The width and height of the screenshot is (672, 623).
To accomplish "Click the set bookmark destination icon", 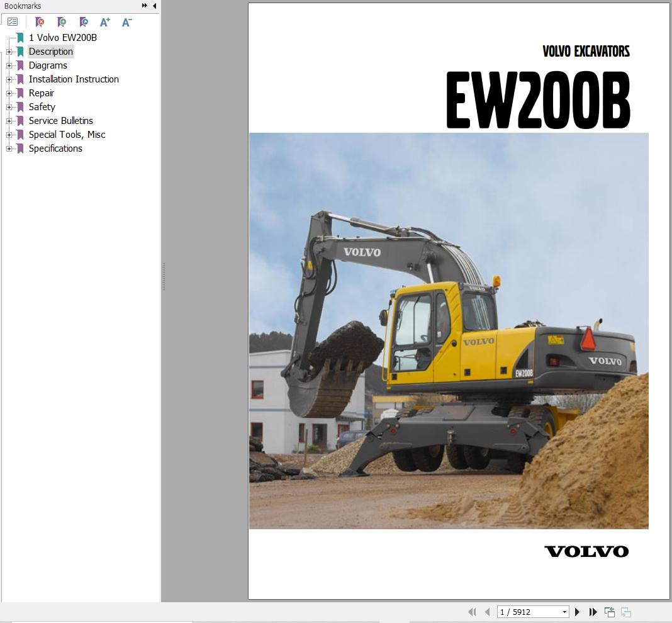I will 84,22.
